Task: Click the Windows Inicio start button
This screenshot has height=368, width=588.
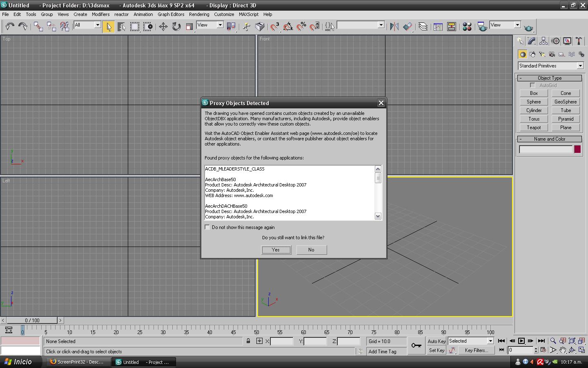Action: tap(18, 362)
